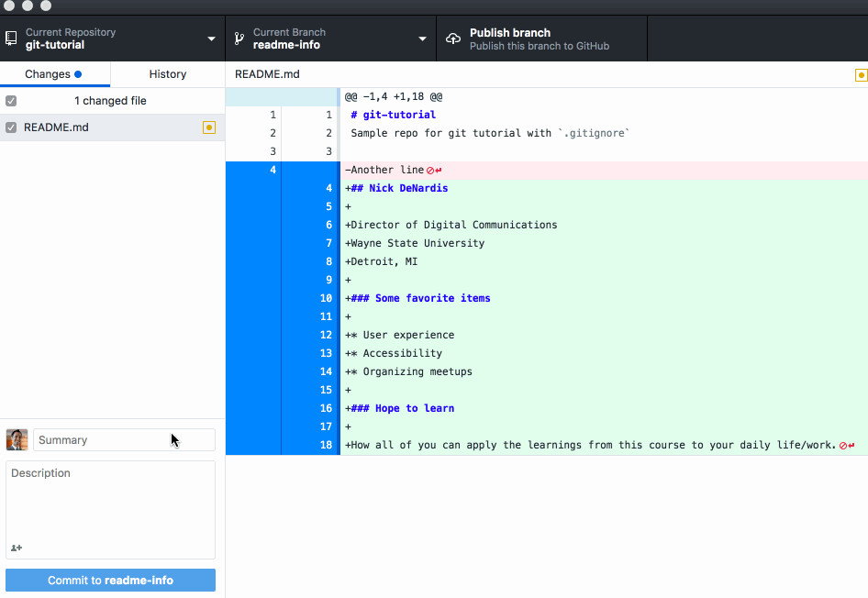
Task: Switch to the History tab
Action: tap(167, 73)
